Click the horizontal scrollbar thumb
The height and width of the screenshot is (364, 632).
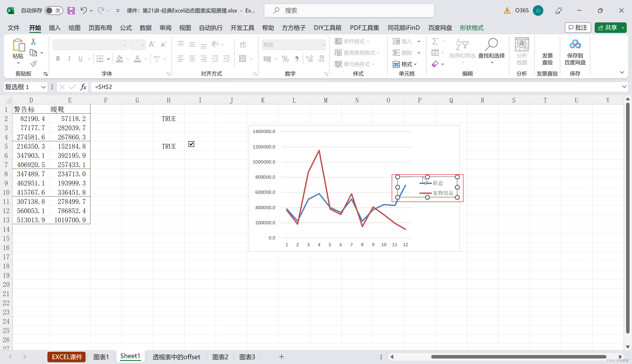click(518, 357)
